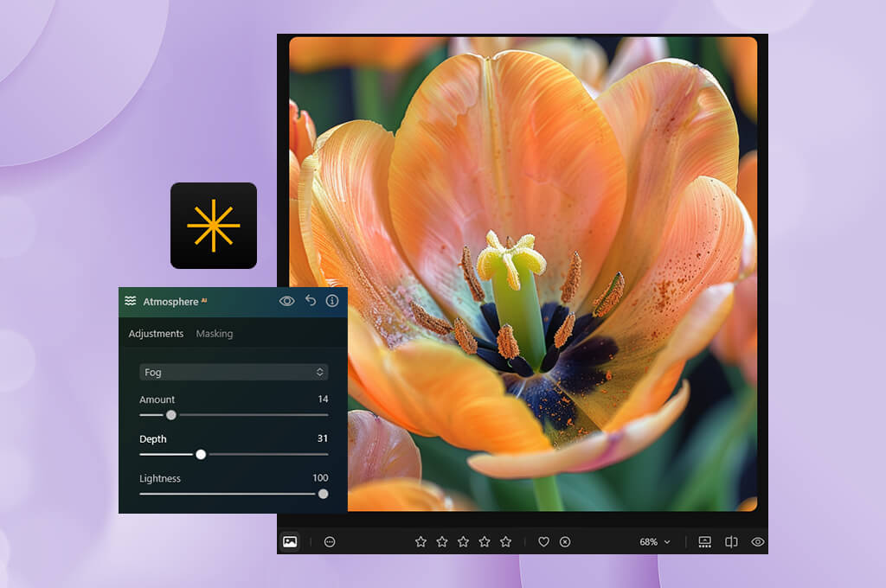Viewport: 886px width, 588px height.
Task: Toggle preview eye in bottom toolbar
Action: 758,541
